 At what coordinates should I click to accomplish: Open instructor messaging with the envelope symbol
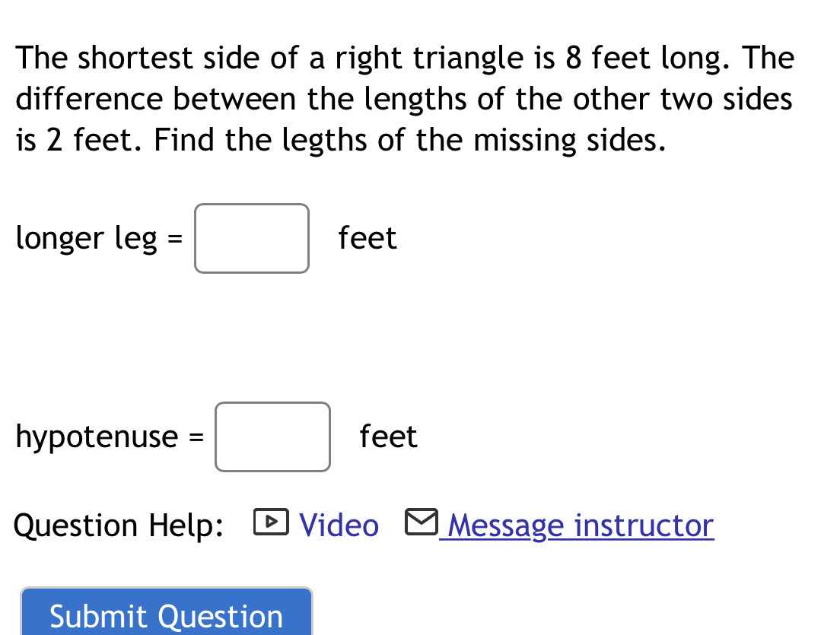[x=420, y=522]
